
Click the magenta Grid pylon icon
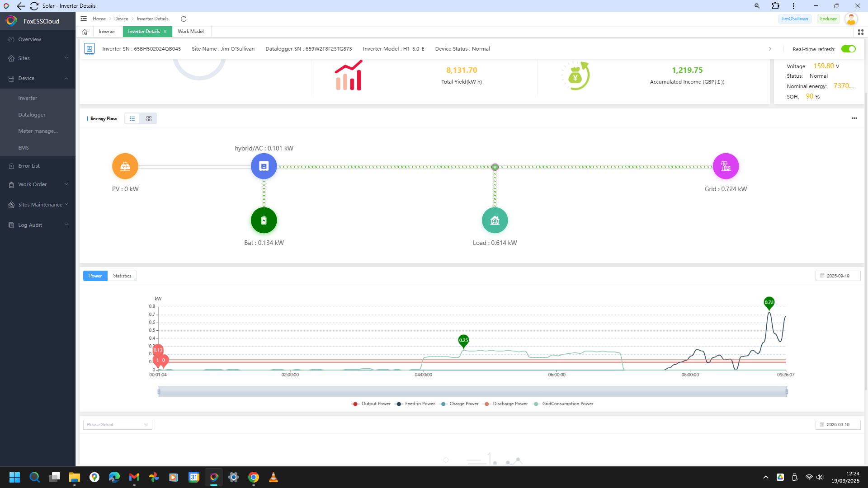tap(726, 166)
